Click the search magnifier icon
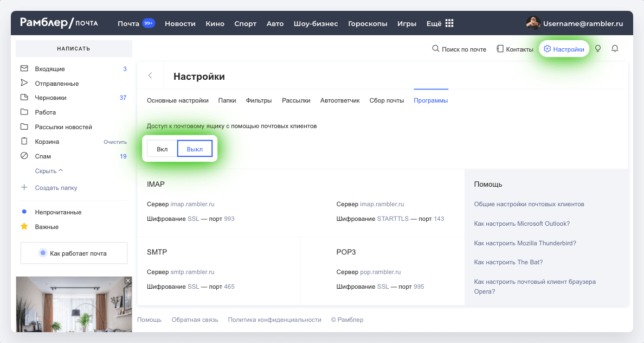 coord(435,48)
